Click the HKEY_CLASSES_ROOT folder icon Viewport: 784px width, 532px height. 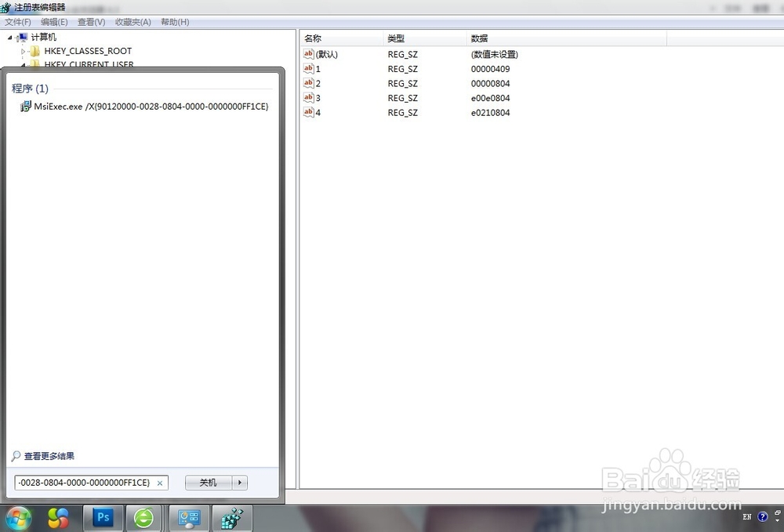[x=34, y=51]
